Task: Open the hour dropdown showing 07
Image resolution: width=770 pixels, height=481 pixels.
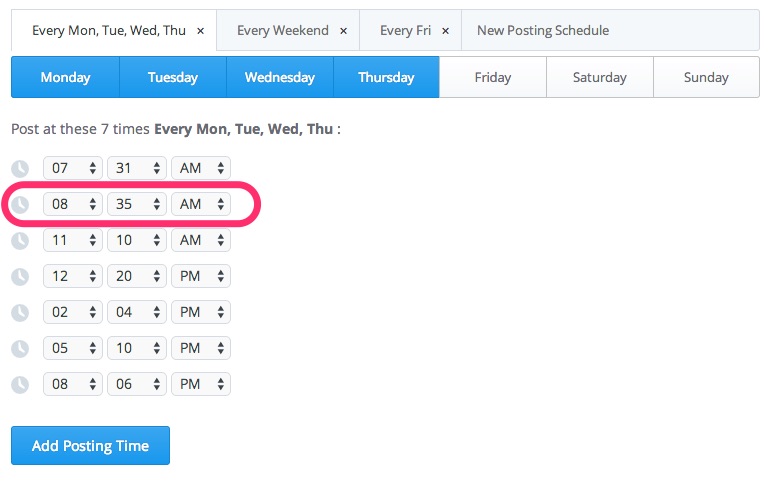Action: tap(73, 168)
